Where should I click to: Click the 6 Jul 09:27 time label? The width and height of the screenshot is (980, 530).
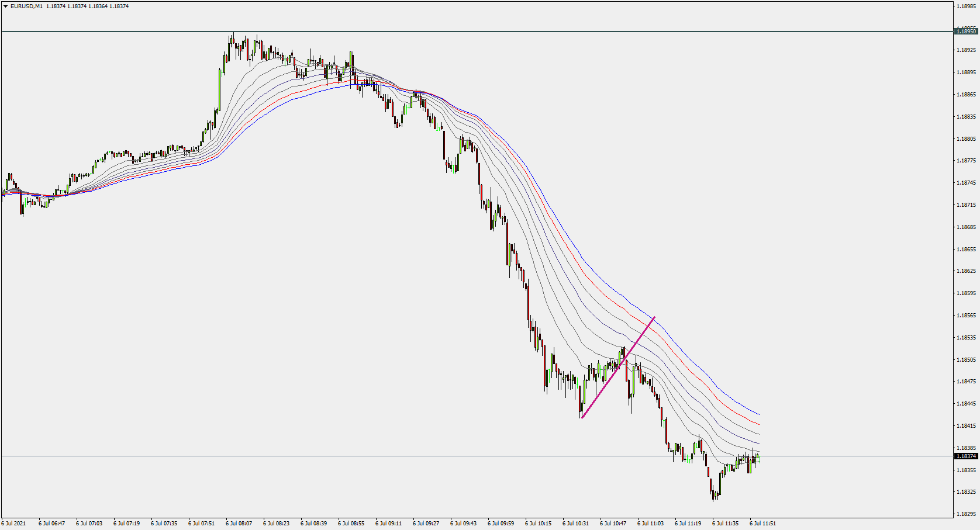[426, 524]
